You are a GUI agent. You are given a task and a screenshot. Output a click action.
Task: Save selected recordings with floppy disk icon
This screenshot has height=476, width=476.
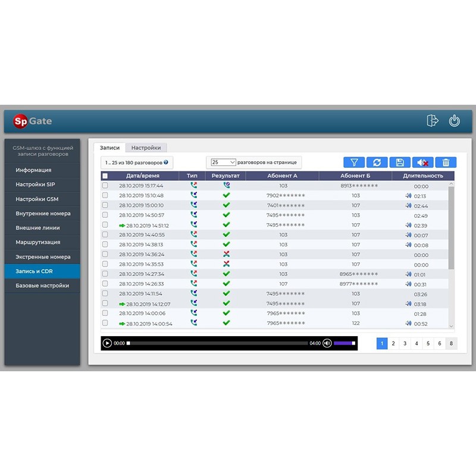[400, 162]
